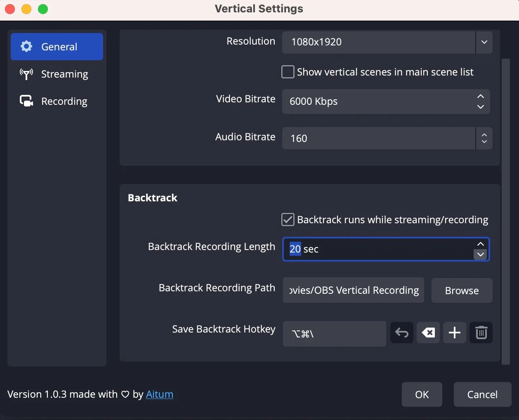Click the revert hotkey arrow icon
Image resolution: width=519 pixels, height=420 pixels.
[x=401, y=333]
